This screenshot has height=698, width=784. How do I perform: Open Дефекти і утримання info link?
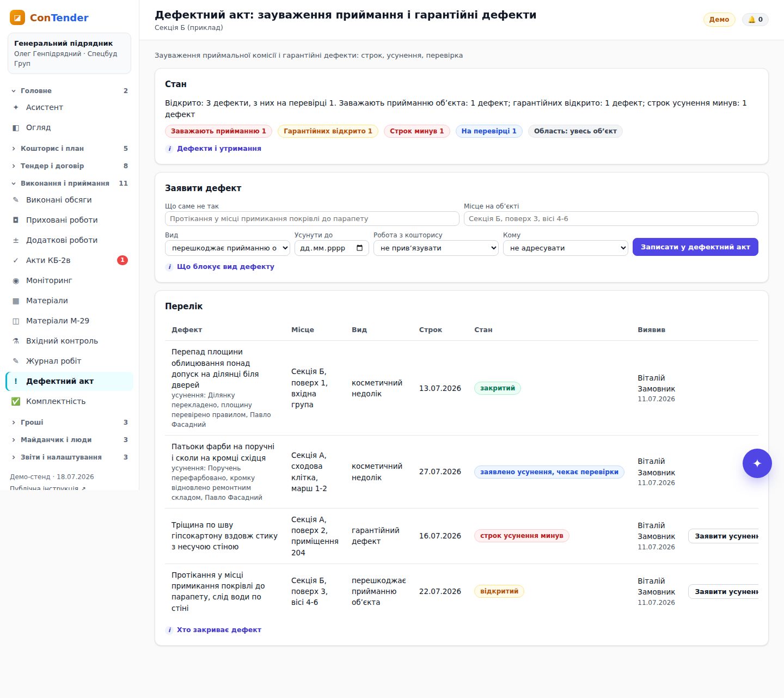click(x=213, y=149)
